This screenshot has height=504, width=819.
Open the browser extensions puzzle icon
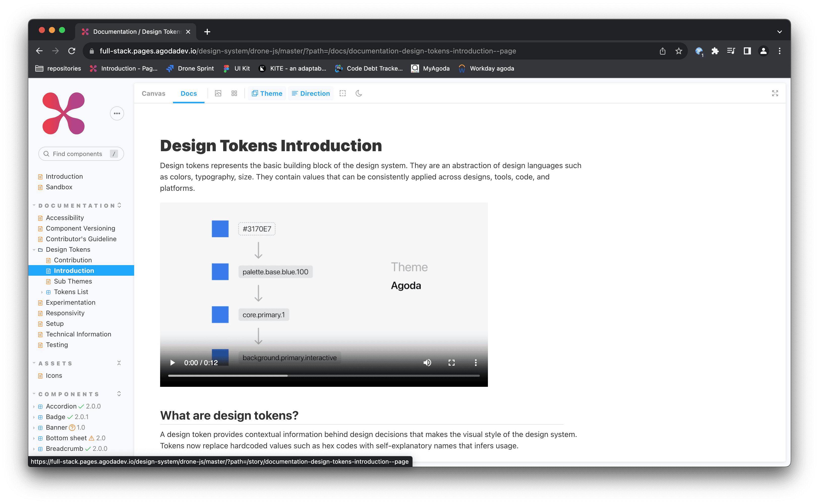coord(715,51)
